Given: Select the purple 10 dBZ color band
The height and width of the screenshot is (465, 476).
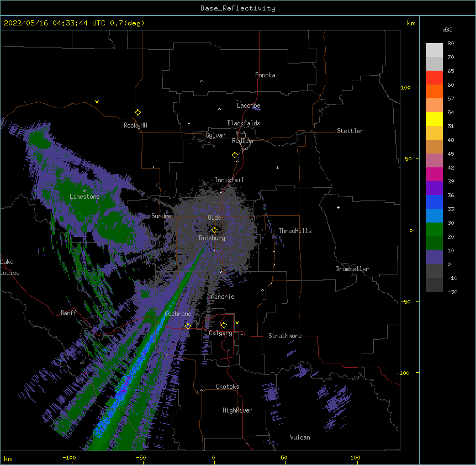Looking at the screenshot, I should (x=434, y=257).
